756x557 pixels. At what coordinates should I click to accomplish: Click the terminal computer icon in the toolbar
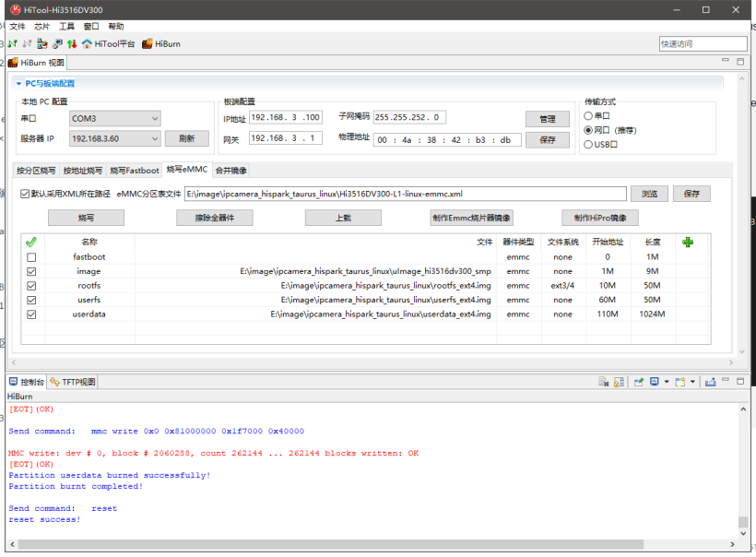57,44
